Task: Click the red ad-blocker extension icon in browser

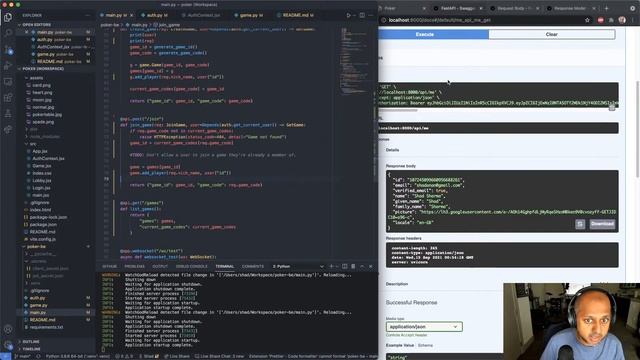Action: click(x=600, y=20)
